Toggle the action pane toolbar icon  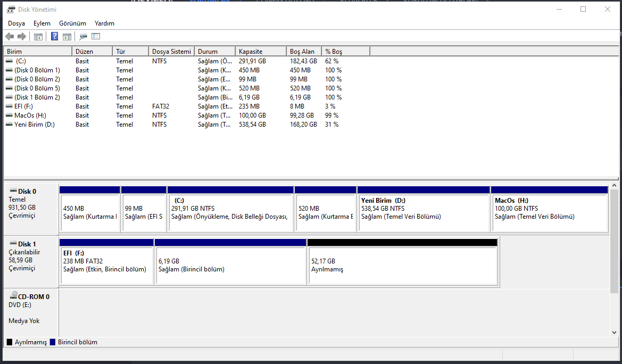[67, 37]
